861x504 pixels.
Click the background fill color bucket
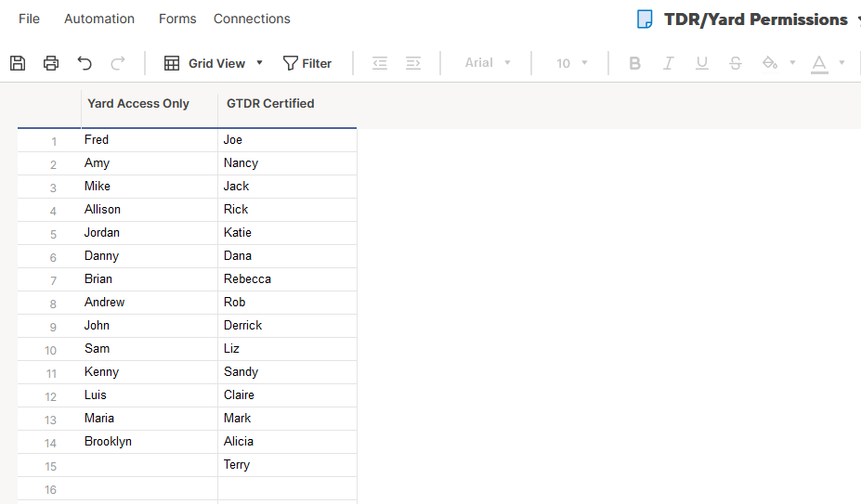pyautogui.click(x=769, y=62)
